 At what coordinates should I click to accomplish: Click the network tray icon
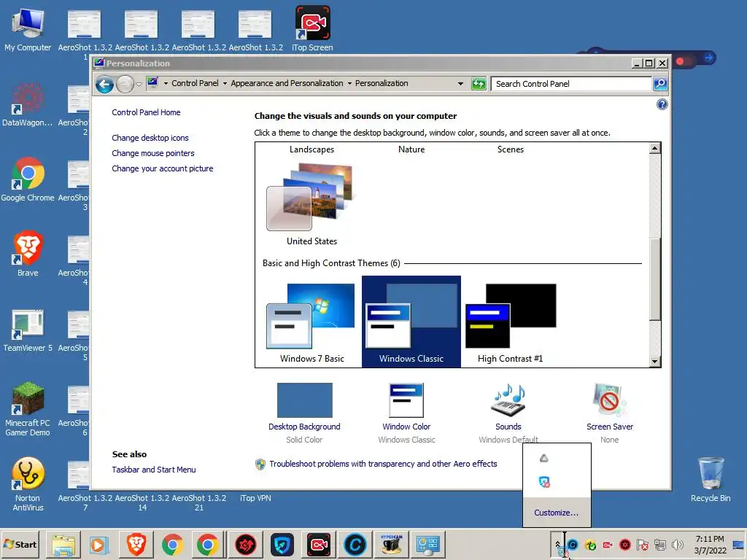tap(659, 544)
